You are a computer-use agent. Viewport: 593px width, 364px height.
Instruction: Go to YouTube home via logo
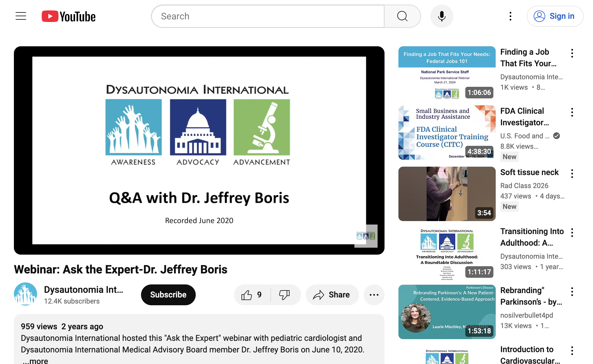click(x=69, y=16)
